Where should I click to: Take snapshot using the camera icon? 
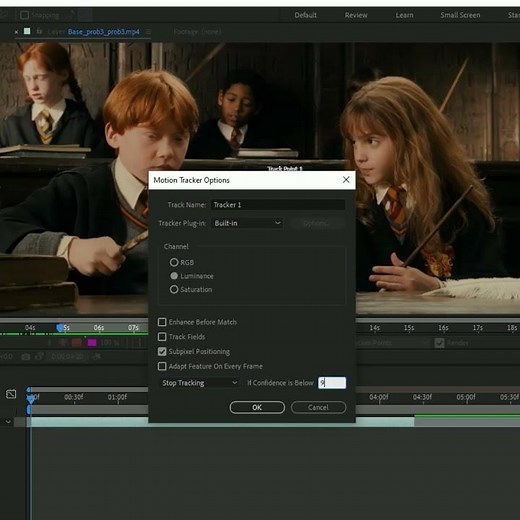25,357
